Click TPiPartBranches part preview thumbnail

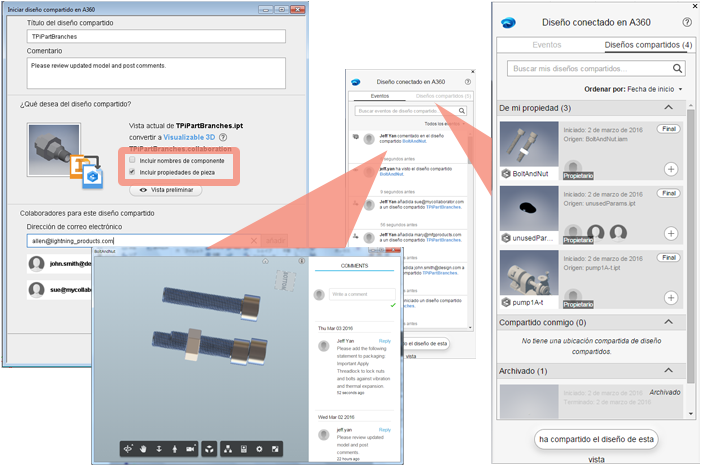(54, 150)
